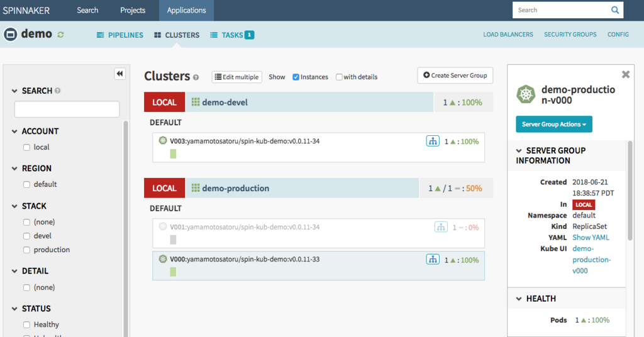
Task: Select the green instance square under V003
Action: pos(173,154)
